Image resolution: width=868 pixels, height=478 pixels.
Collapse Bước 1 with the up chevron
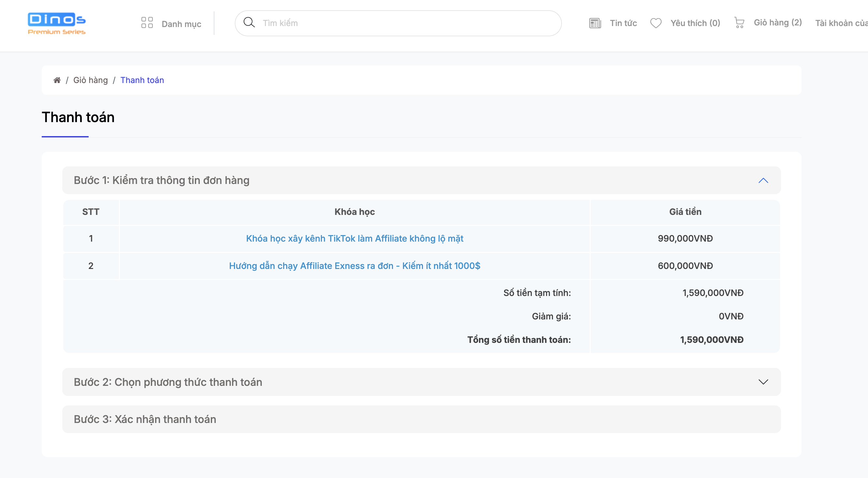[x=763, y=180]
